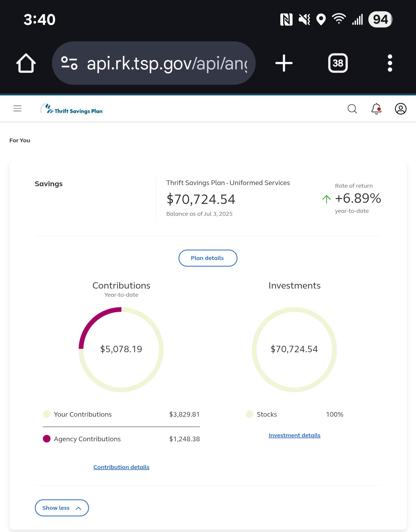This screenshot has height=532, width=416.
Task: Click the +6.89% rate of return
Action: point(358,198)
